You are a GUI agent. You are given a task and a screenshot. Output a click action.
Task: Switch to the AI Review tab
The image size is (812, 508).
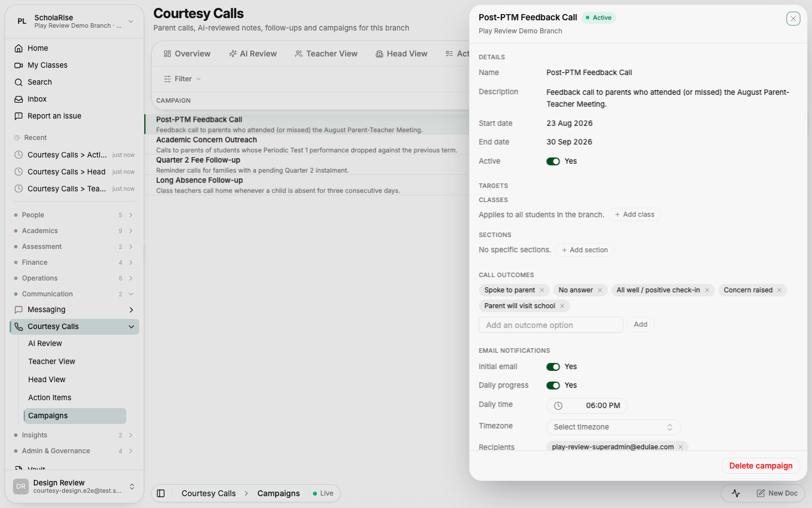click(x=253, y=54)
